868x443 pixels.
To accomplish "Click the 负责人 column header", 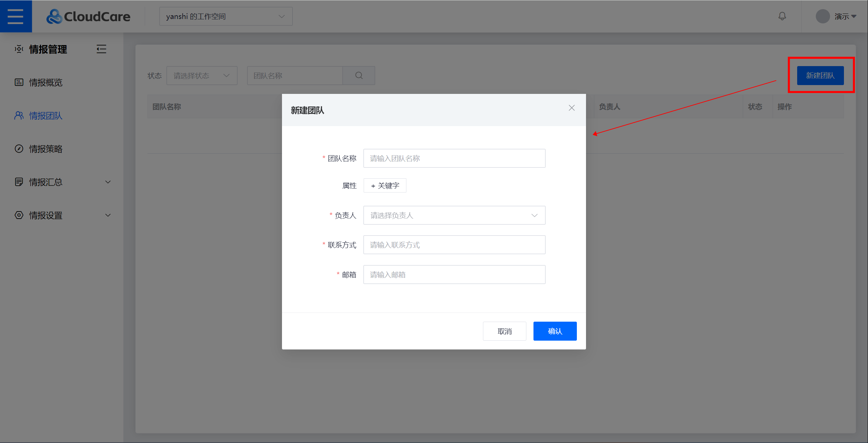I will 609,107.
